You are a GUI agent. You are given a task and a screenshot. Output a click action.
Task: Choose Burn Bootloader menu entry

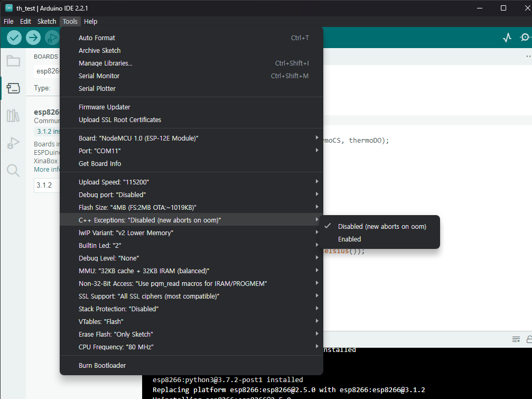click(x=191, y=365)
